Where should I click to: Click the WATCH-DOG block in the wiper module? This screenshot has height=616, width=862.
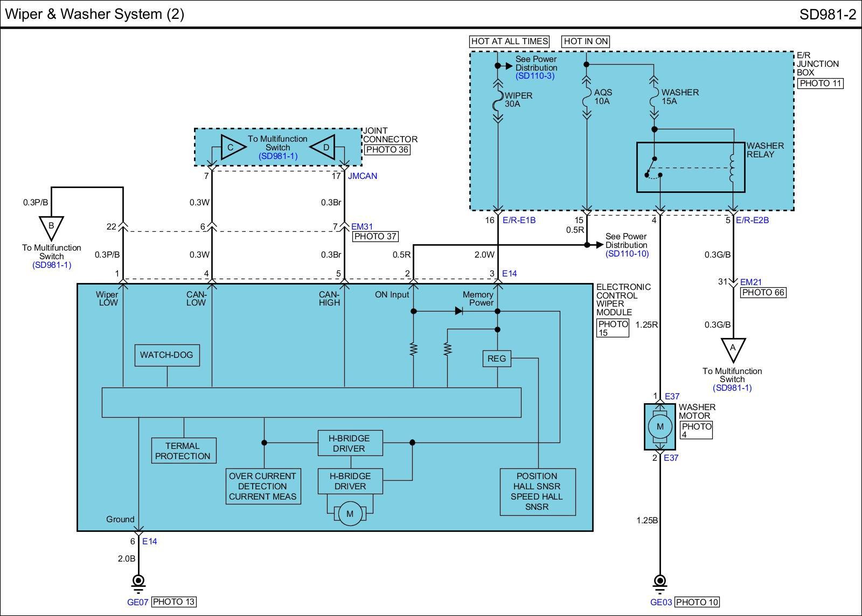coord(166,355)
